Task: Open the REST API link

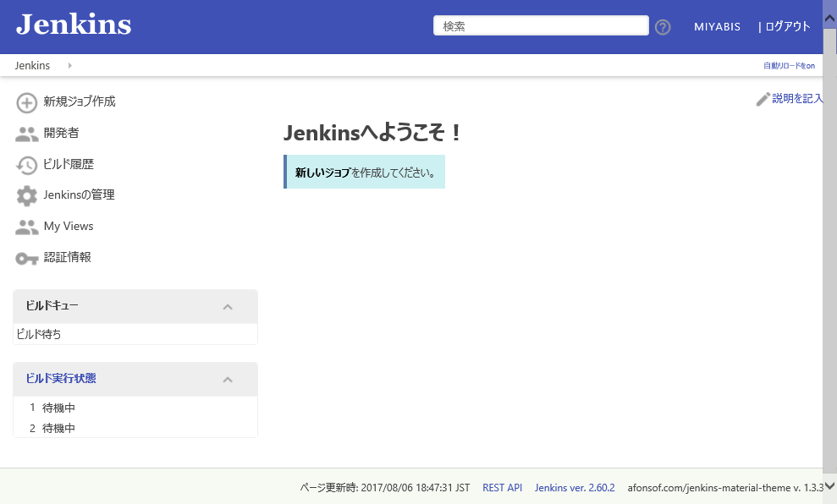Action: click(503, 487)
